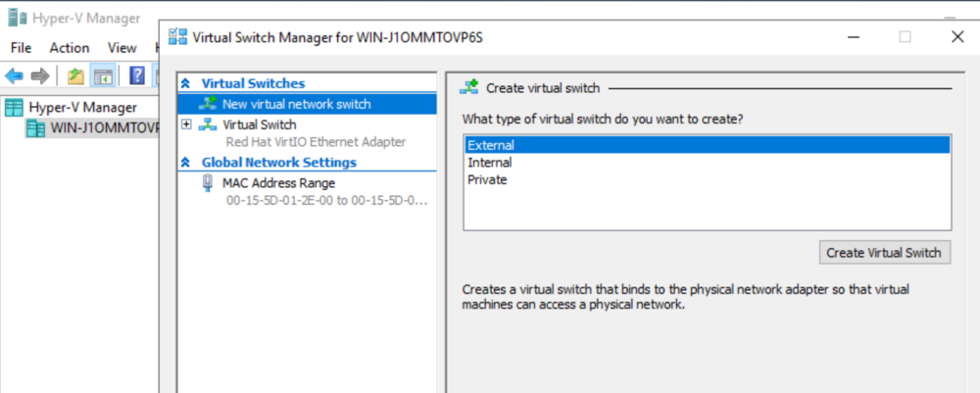Click the Help question mark toolbar icon
Screen dimensions: 980x393
[x=137, y=76]
